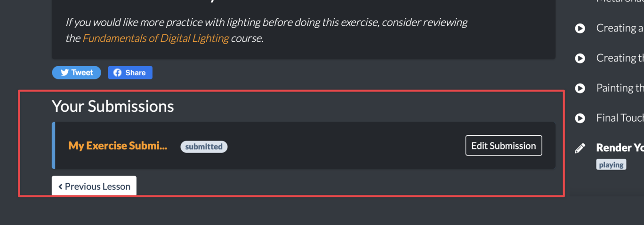This screenshot has height=225, width=644.
Task: Click the Edit Submission button
Action: coord(504,146)
